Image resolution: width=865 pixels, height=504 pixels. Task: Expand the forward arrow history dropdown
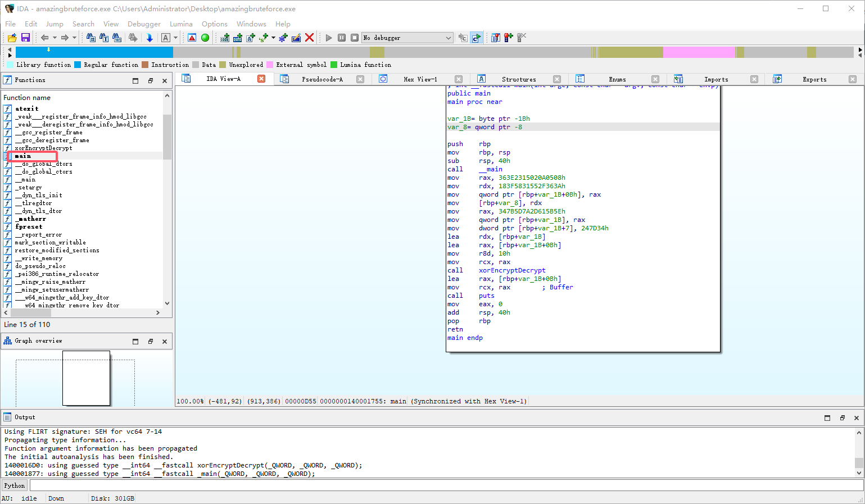74,38
